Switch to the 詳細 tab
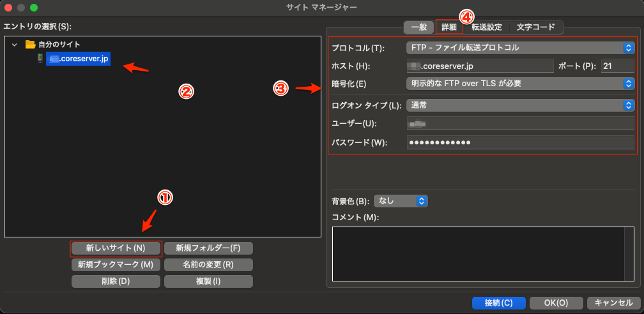 pyautogui.click(x=449, y=27)
